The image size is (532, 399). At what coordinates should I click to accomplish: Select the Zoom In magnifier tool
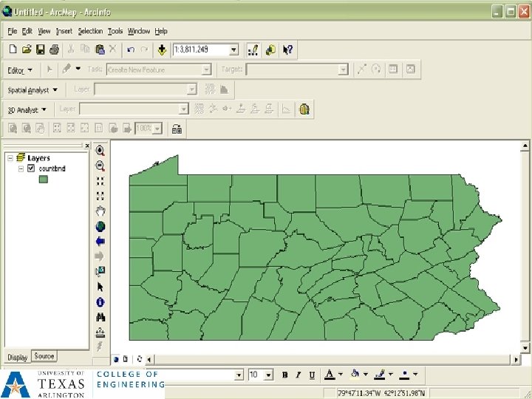coord(100,151)
